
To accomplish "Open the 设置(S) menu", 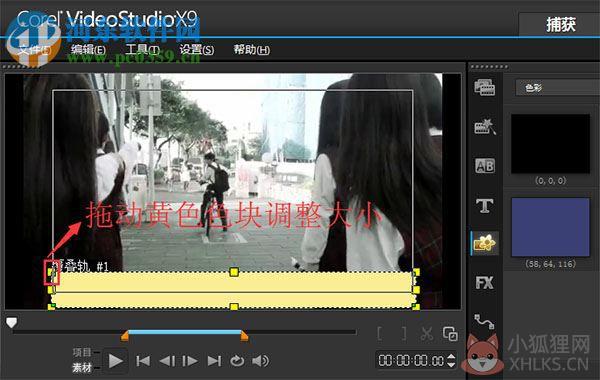I will point(197,50).
